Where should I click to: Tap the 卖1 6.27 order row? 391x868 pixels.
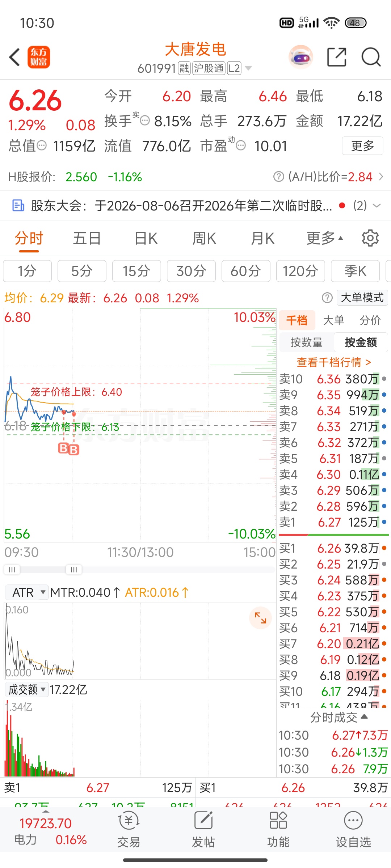coord(333,522)
